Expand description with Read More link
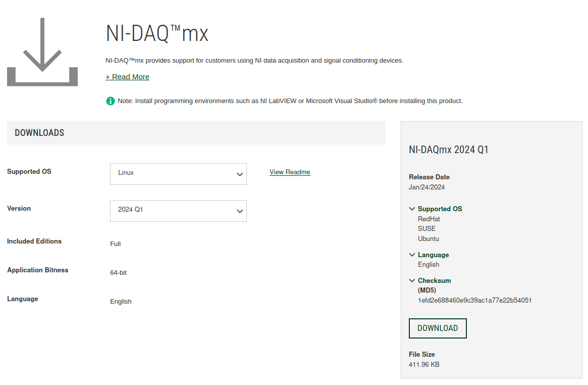This screenshot has height=385, width=588. [x=127, y=77]
